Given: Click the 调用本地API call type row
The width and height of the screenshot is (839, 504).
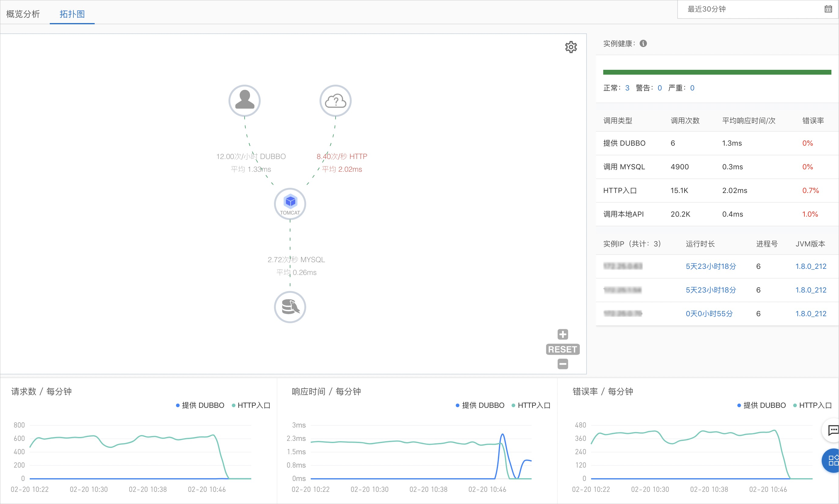Looking at the screenshot, I should pyautogui.click(x=717, y=214).
